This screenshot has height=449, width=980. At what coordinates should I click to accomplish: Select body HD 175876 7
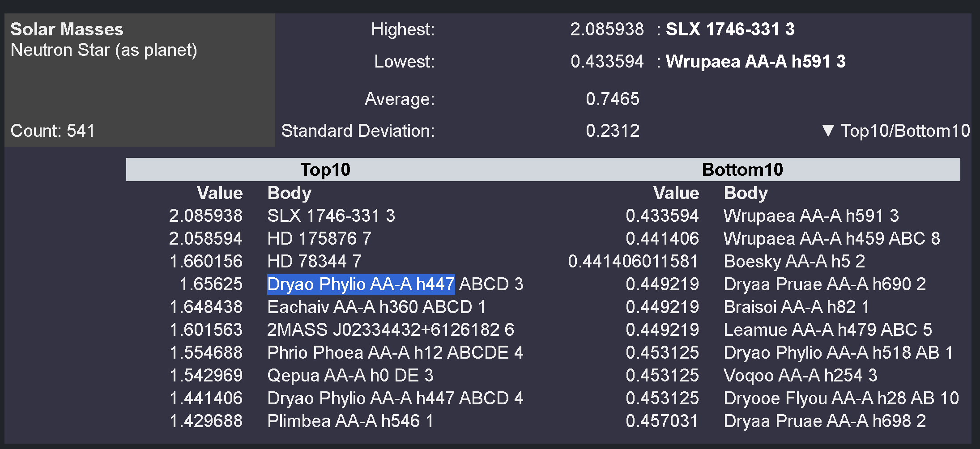tap(319, 238)
